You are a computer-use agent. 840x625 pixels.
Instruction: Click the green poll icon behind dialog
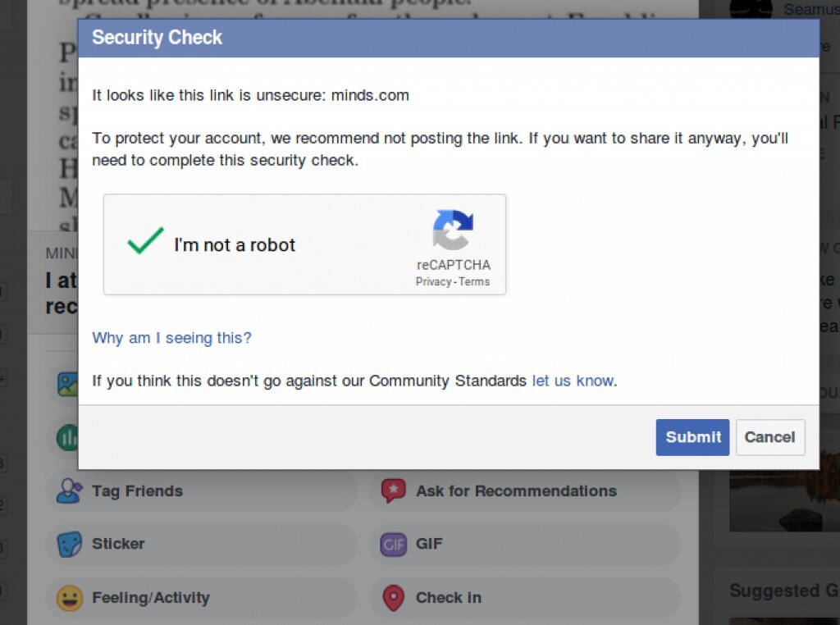click(x=66, y=437)
